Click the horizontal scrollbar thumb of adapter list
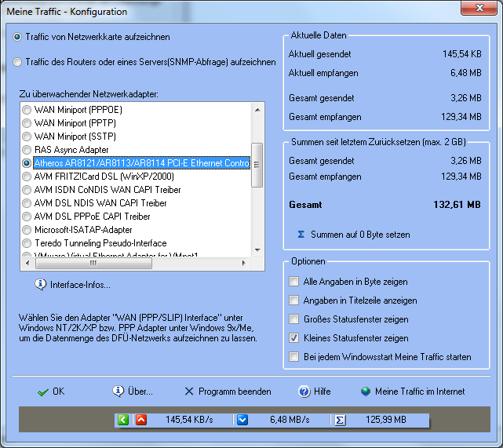 pyautogui.click(x=93, y=264)
